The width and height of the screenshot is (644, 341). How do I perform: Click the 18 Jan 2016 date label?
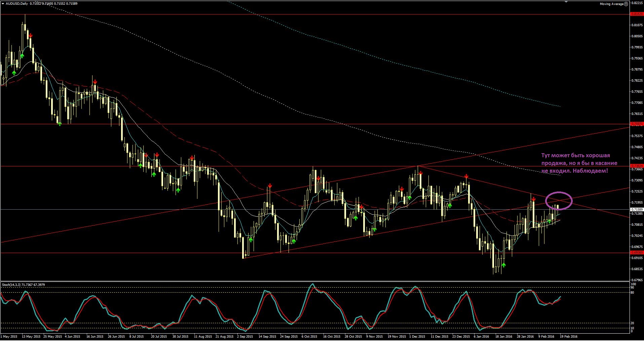[504, 336]
